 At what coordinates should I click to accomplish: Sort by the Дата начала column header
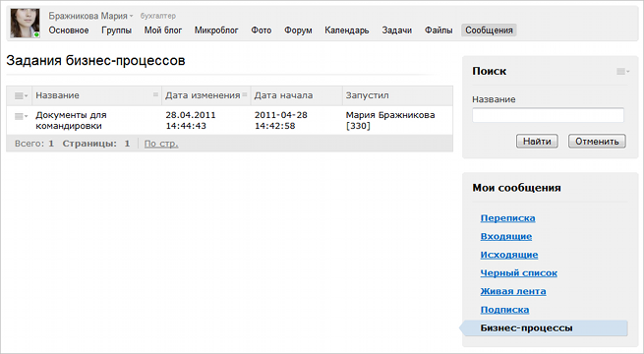[283, 95]
